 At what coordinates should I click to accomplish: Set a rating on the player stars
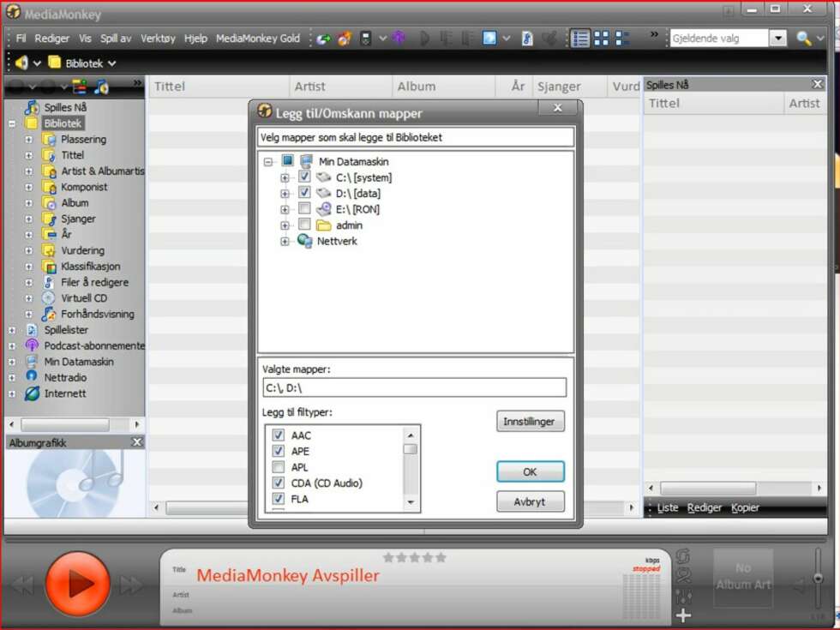(x=415, y=558)
